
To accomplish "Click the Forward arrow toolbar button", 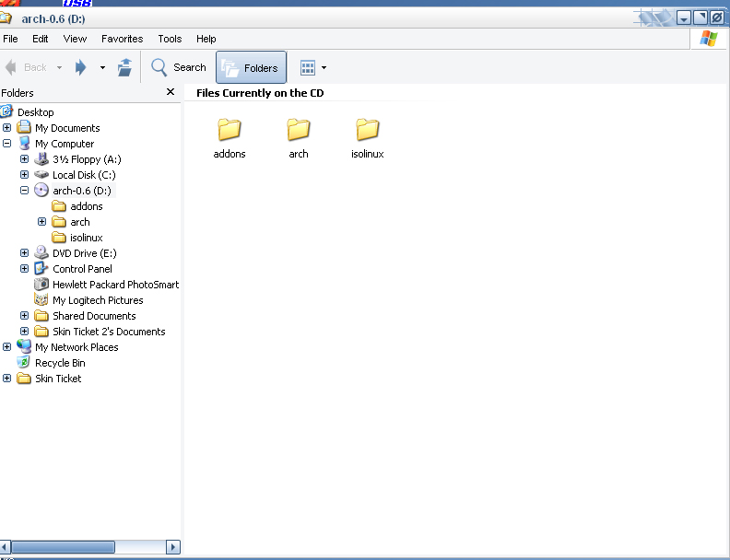I will click(x=81, y=67).
